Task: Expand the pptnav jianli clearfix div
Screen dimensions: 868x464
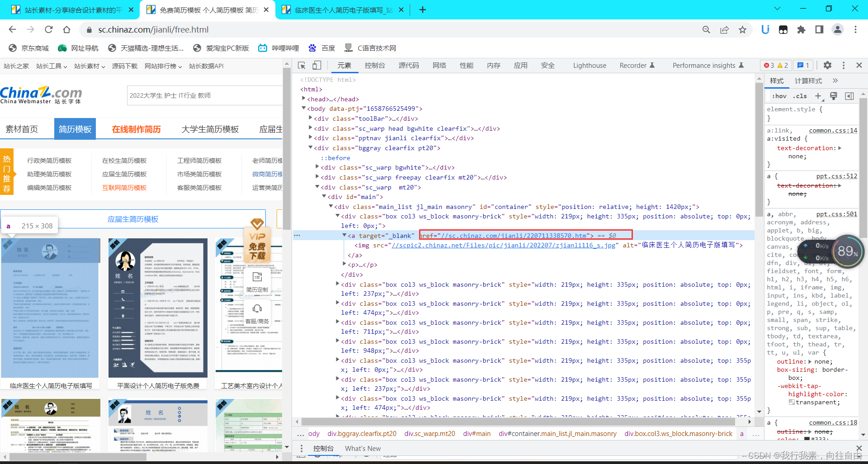Action: tap(311, 137)
